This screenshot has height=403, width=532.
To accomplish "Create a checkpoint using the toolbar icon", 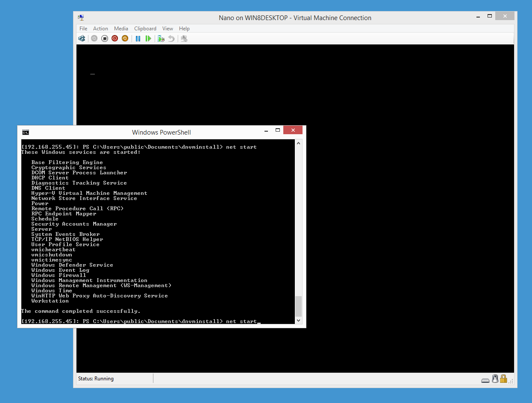I will point(161,38).
